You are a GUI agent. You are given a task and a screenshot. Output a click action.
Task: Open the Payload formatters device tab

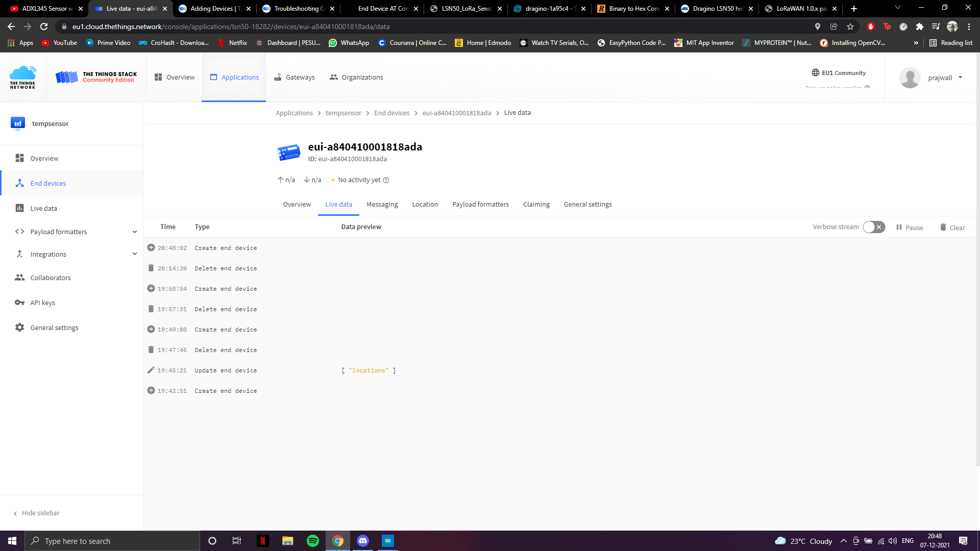coord(480,205)
